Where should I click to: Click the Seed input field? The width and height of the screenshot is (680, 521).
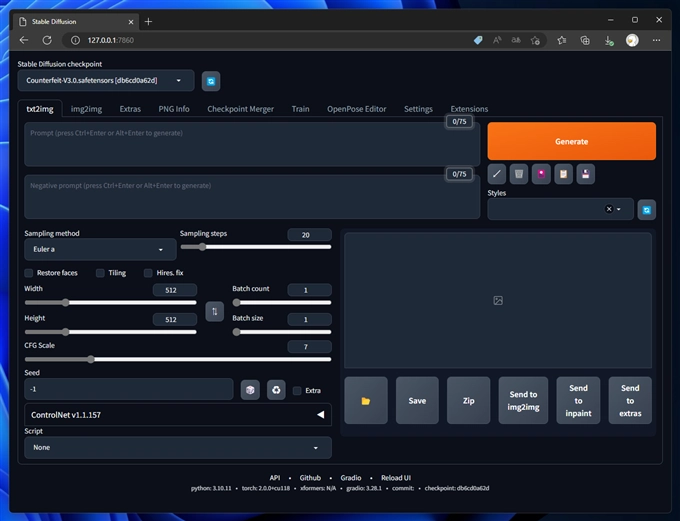(129, 389)
